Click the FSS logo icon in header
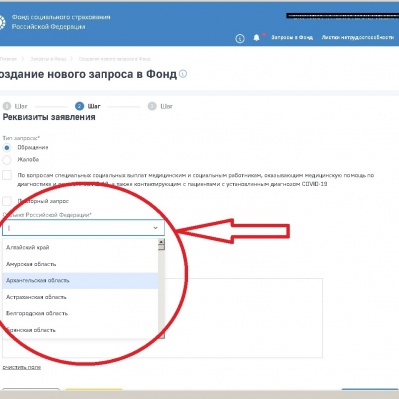This screenshot has width=399, height=399. (2, 22)
